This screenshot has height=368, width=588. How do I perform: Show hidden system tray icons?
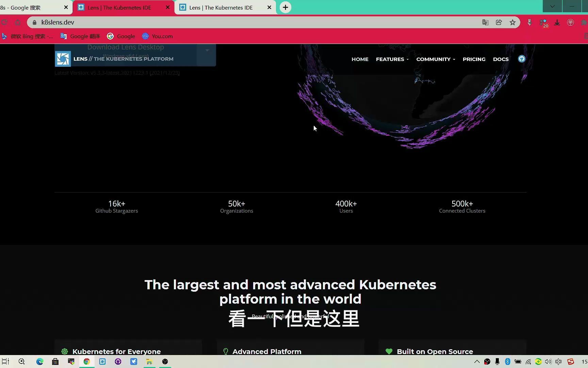[x=477, y=362]
